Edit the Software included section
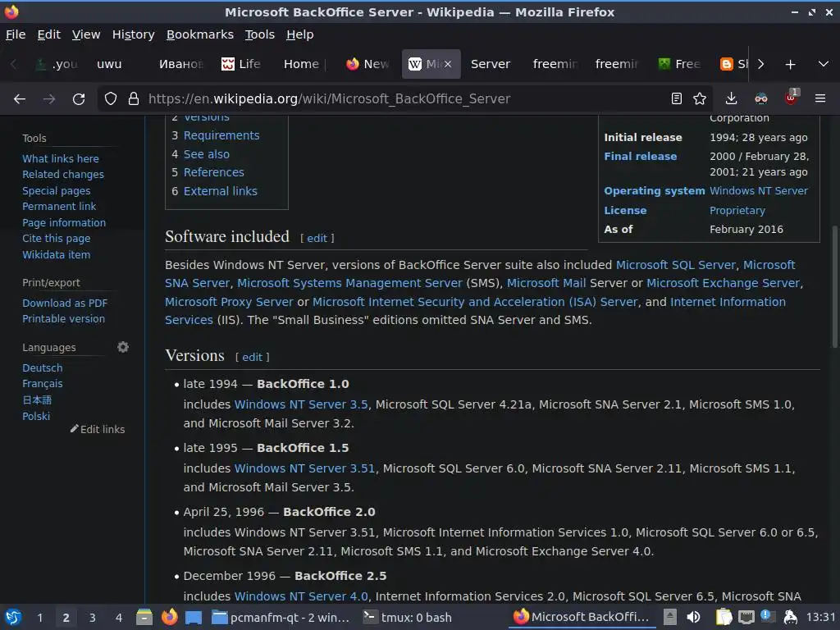 click(x=317, y=239)
